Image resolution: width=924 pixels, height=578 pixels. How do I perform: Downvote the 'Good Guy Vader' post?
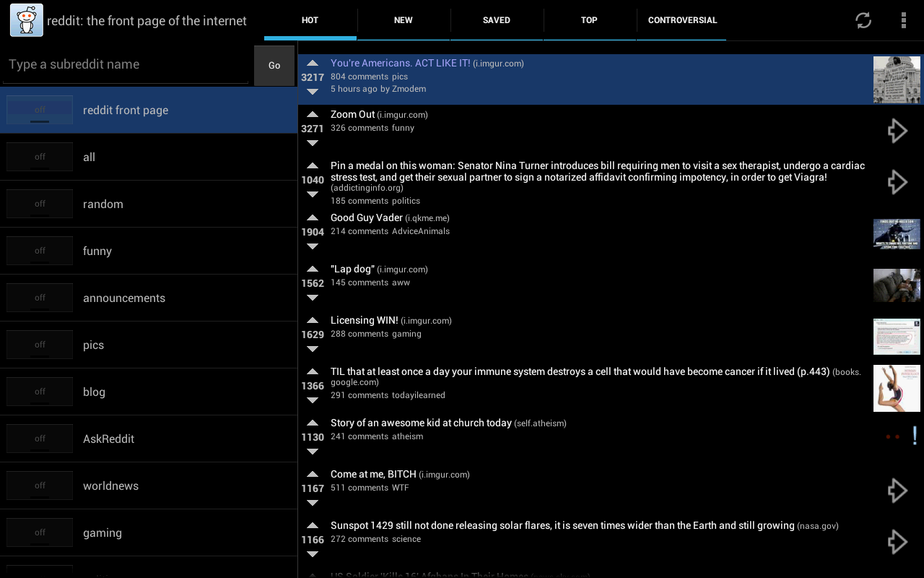[313, 246]
